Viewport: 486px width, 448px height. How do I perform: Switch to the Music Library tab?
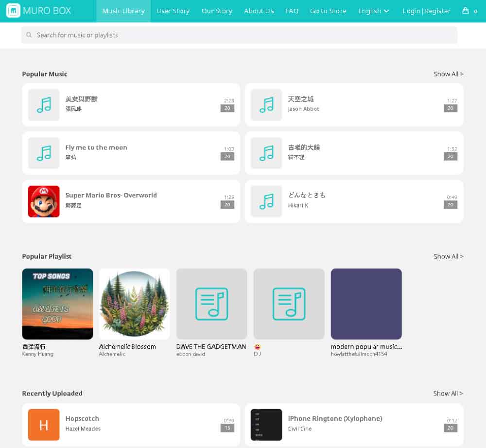click(123, 11)
